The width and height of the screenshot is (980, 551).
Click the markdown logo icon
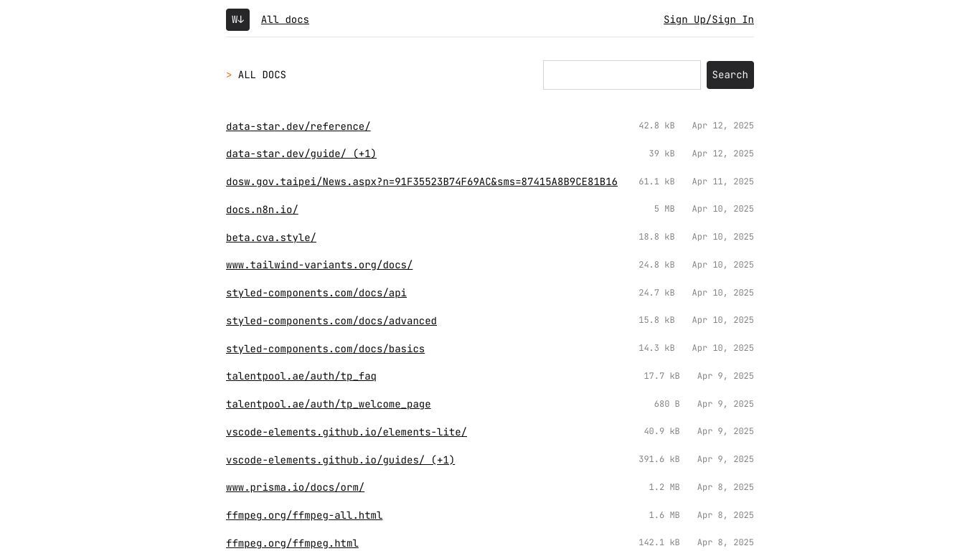point(237,19)
